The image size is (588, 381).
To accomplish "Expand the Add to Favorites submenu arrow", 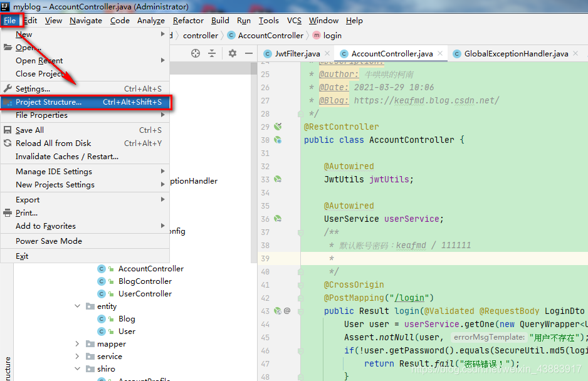I will tap(162, 226).
